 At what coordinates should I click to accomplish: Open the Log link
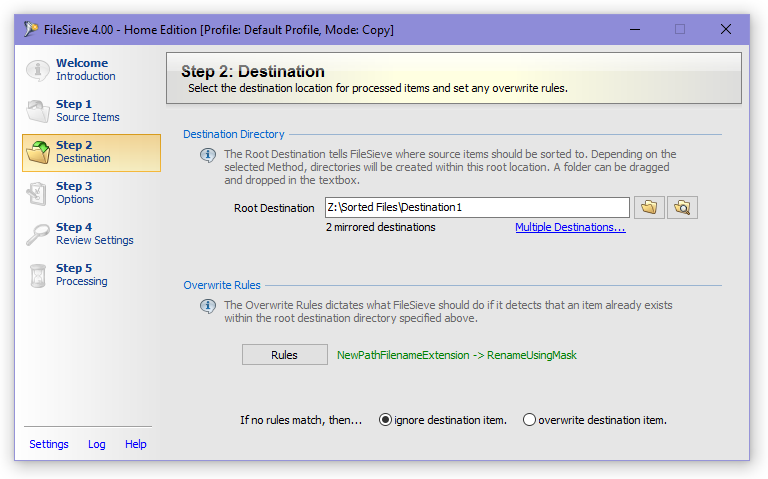pyautogui.click(x=96, y=444)
